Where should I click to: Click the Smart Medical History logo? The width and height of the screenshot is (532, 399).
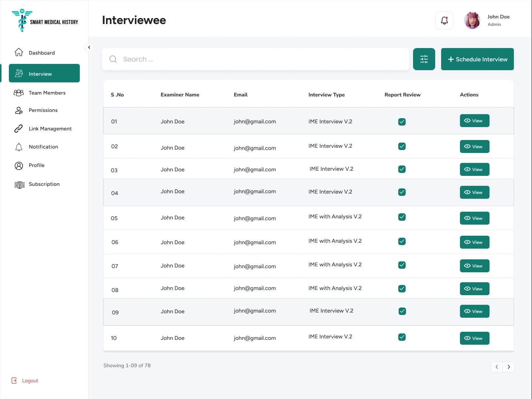45,21
